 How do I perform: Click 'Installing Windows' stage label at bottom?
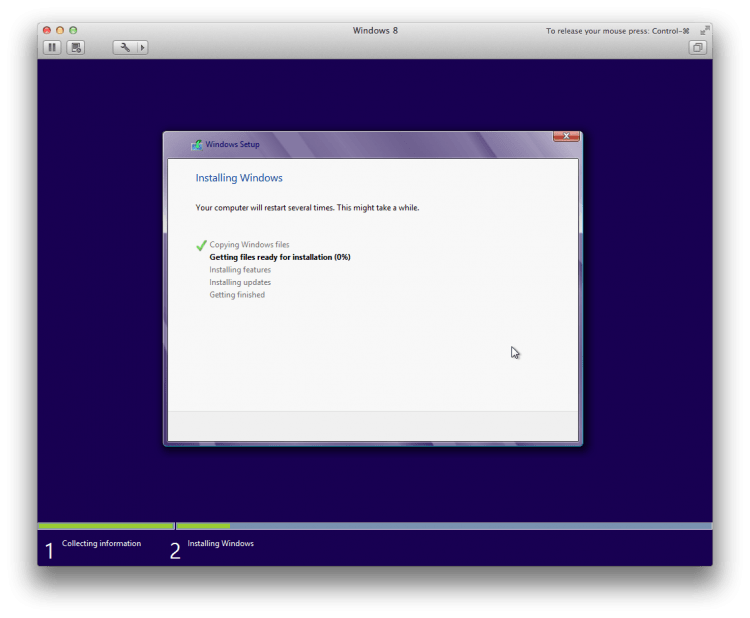pyautogui.click(x=221, y=543)
